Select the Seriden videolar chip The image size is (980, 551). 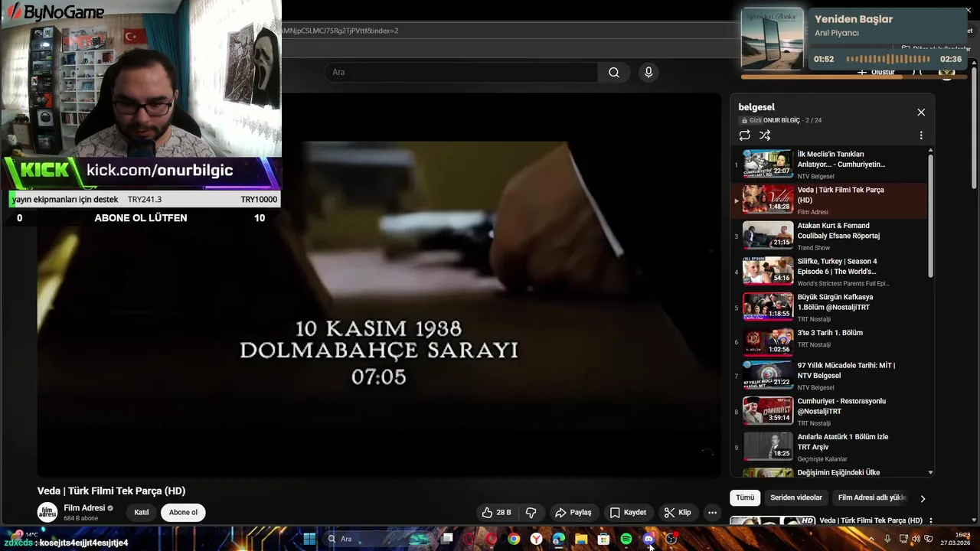pyautogui.click(x=796, y=497)
